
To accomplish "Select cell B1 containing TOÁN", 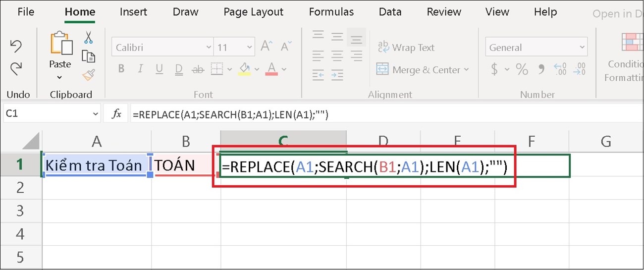I will [186, 165].
